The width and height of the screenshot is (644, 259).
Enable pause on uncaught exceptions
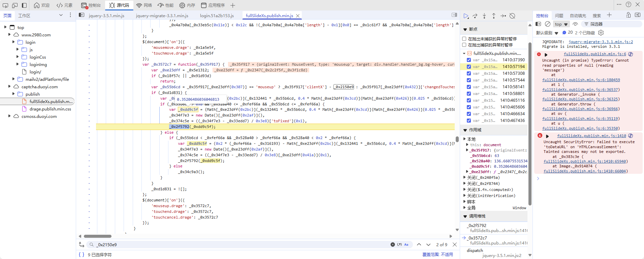(464, 39)
